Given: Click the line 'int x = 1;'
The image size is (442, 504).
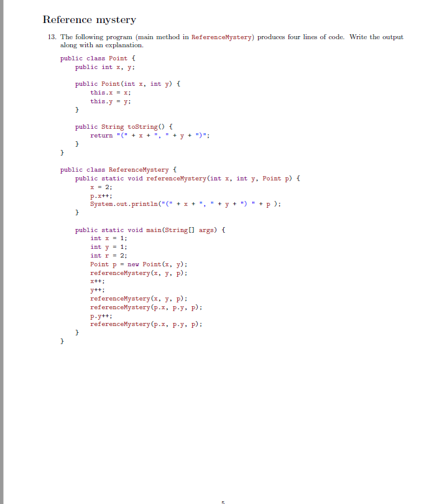Looking at the screenshot, I should [x=109, y=238].
